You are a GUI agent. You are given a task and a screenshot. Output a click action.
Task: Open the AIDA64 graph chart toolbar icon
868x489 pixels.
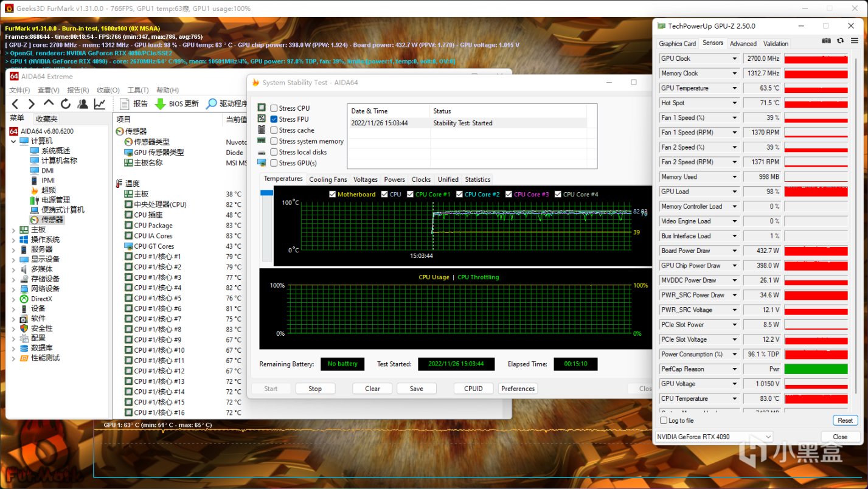point(99,103)
